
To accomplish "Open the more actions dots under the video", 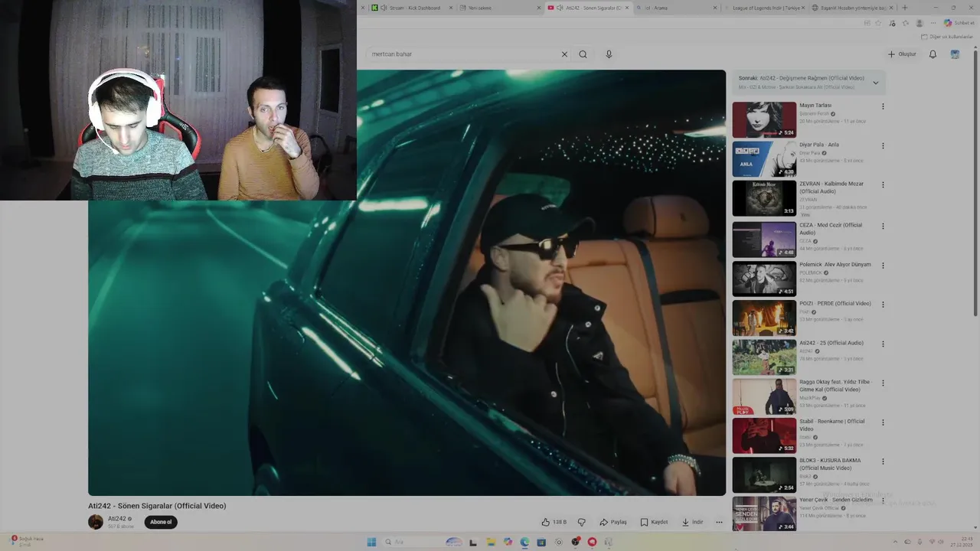I will coord(719,522).
